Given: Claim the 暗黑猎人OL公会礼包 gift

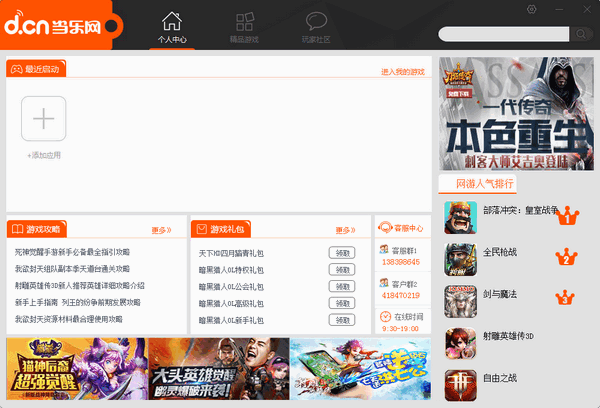Looking at the screenshot, I should [342, 287].
